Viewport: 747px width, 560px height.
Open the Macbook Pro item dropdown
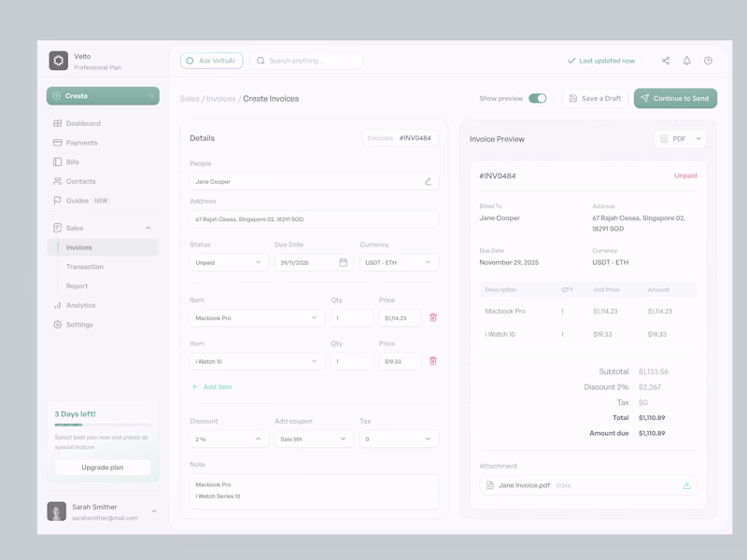click(x=257, y=317)
